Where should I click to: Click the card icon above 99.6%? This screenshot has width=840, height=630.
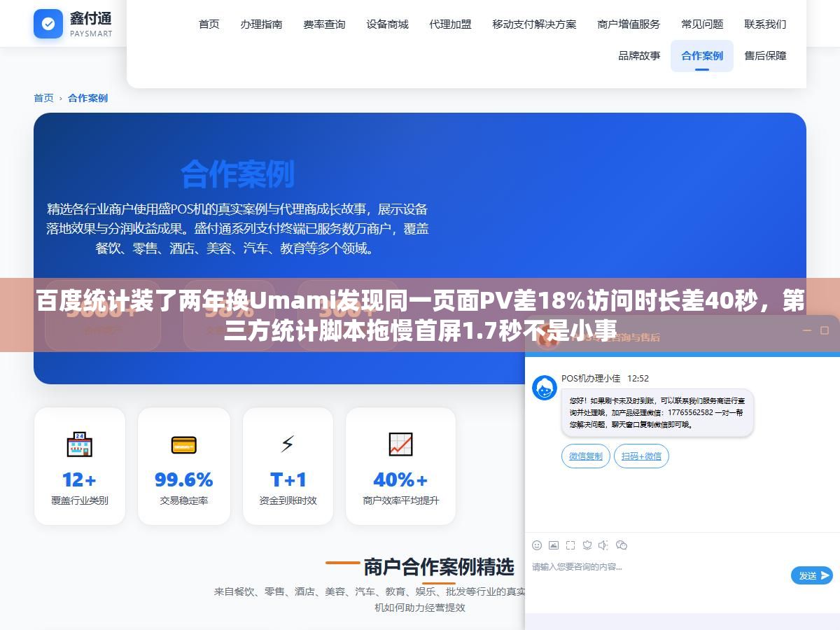pyautogui.click(x=183, y=444)
